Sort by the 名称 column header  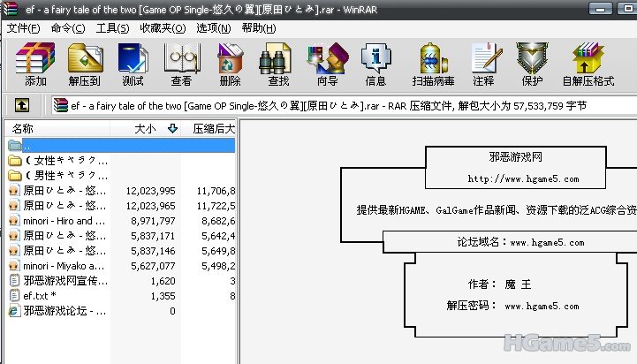pyautogui.click(x=57, y=129)
